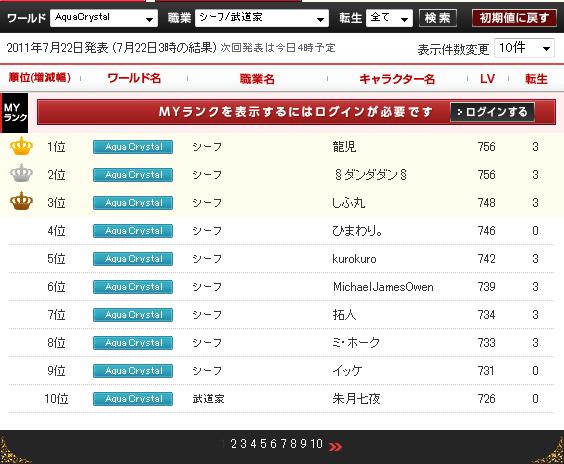This screenshot has width=564, height=464.
Task: Click the ログインする button
Action: pyautogui.click(x=492, y=112)
